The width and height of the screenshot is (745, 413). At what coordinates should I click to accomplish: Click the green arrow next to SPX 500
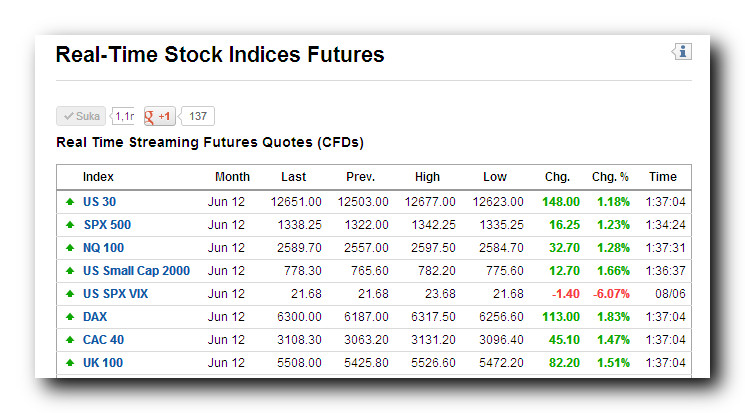(69, 225)
